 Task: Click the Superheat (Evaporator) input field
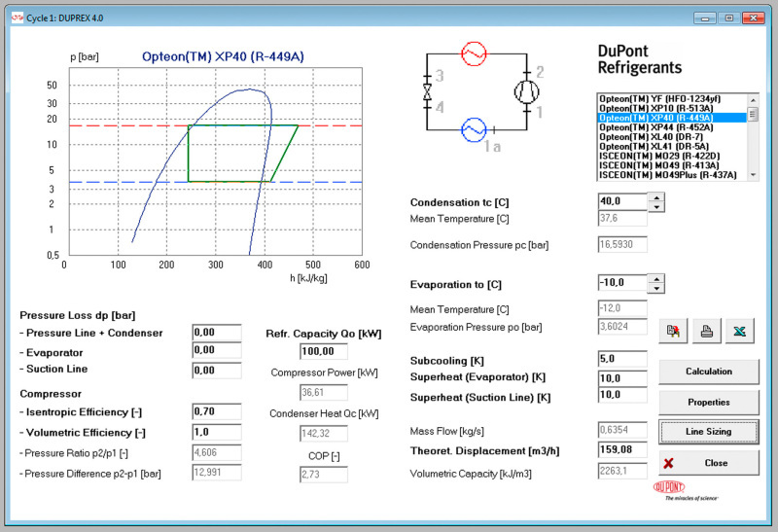pos(622,378)
